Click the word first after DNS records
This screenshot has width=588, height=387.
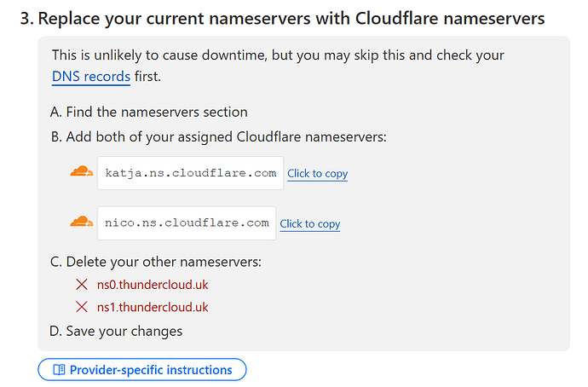(x=147, y=77)
